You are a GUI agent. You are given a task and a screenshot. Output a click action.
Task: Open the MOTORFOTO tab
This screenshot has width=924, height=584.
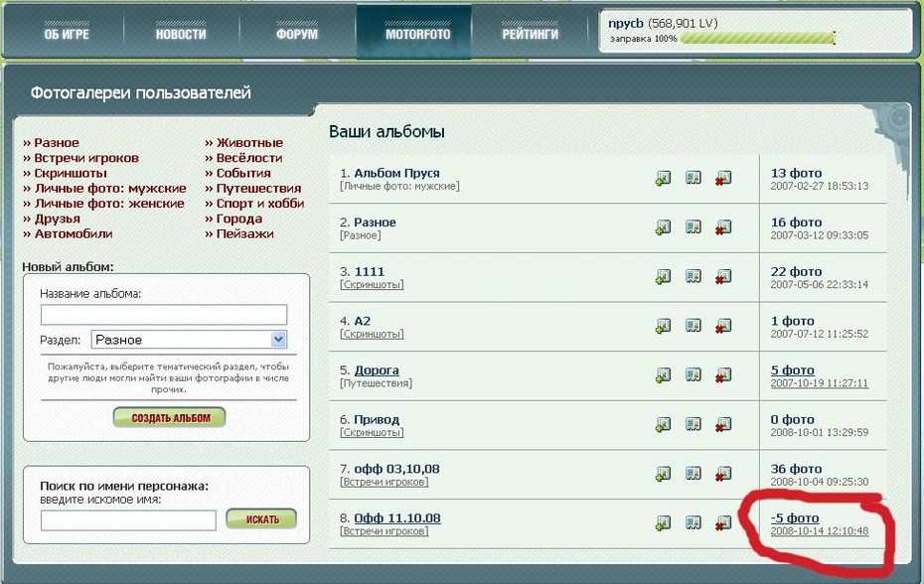[417, 35]
